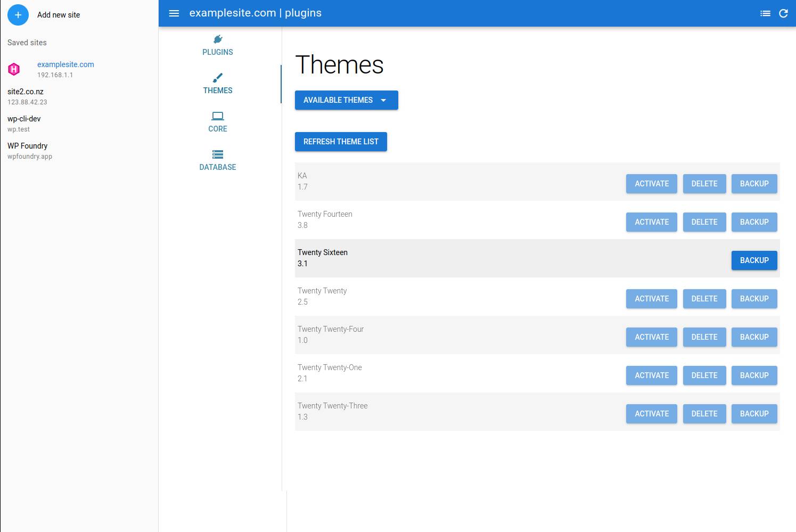The image size is (796, 532).
Task: Open the Core laptop icon
Action: click(x=218, y=116)
